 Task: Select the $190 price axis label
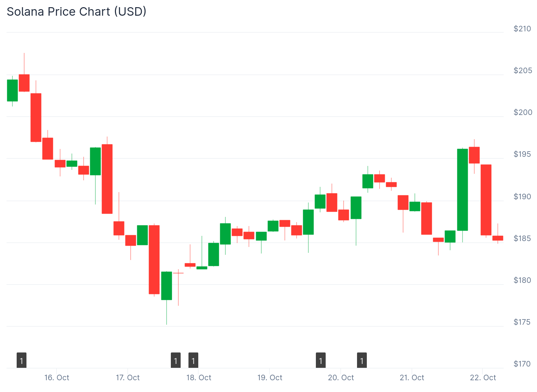(522, 197)
